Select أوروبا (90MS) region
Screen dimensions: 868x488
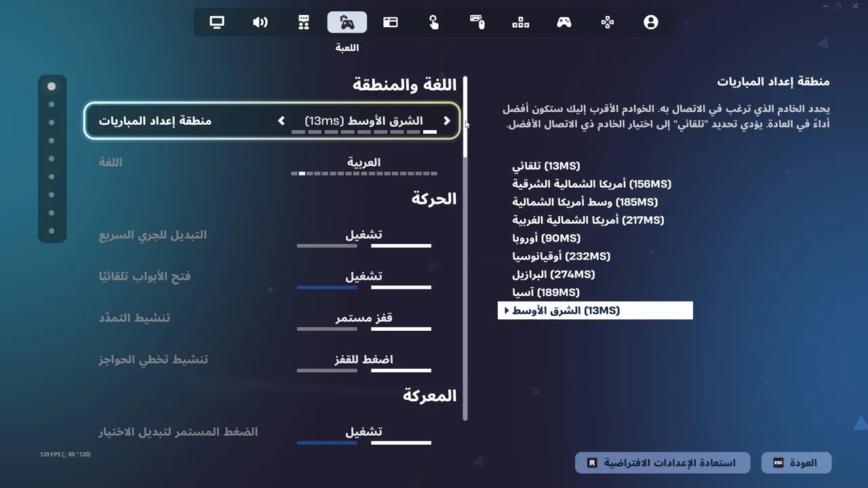tap(546, 239)
